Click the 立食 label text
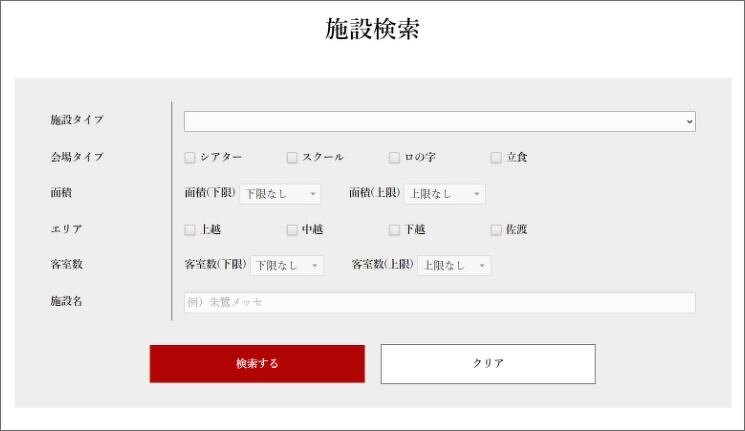The height and width of the screenshot is (431, 745). click(516, 157)
